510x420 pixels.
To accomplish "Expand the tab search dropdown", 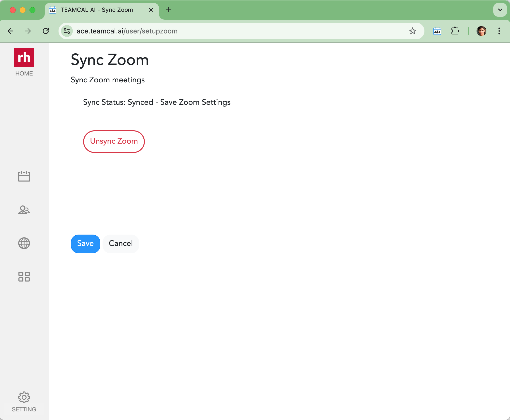I will click(x=500, y=10).
